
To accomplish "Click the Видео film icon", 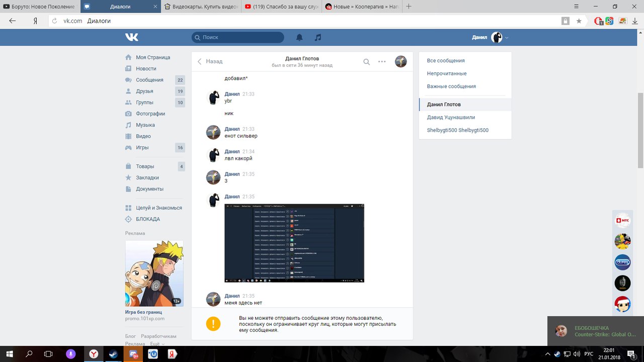I will pyautogui.click(x=128, y=136).
